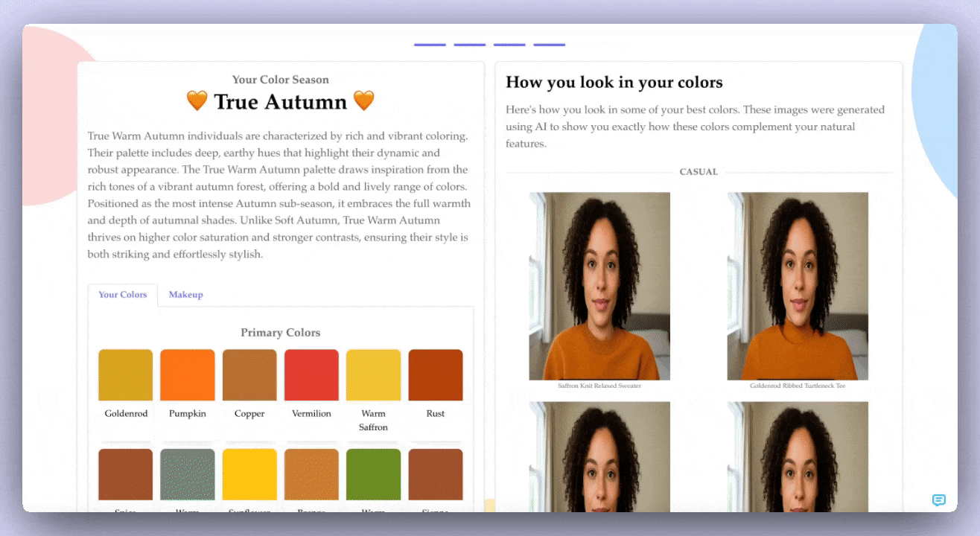The height and width of the screenshot is (536, 980).
Task: Choose the Pumpkin orange swatch
Action: pos(188,375)
